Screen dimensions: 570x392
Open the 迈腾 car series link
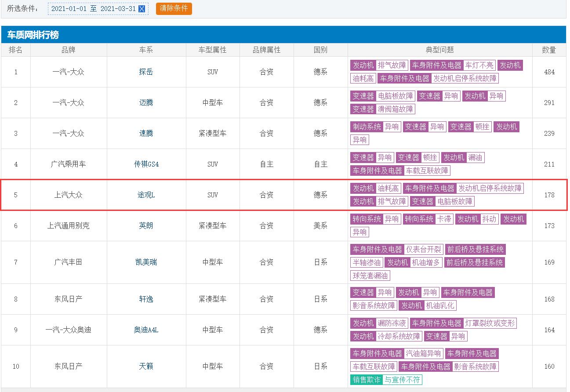(146, 103)
